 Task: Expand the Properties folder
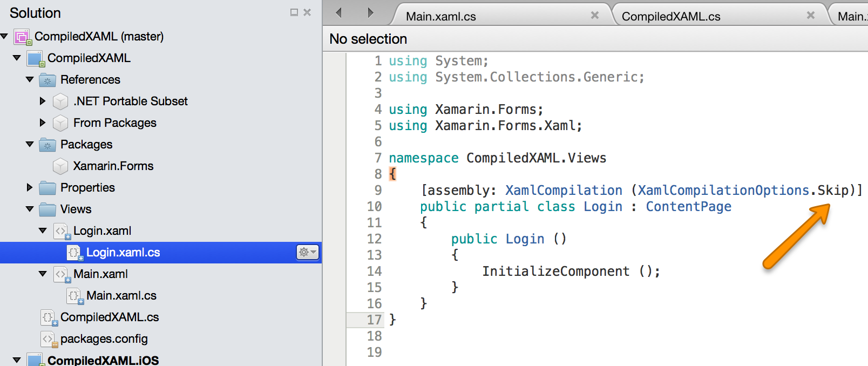click(30, 188)
